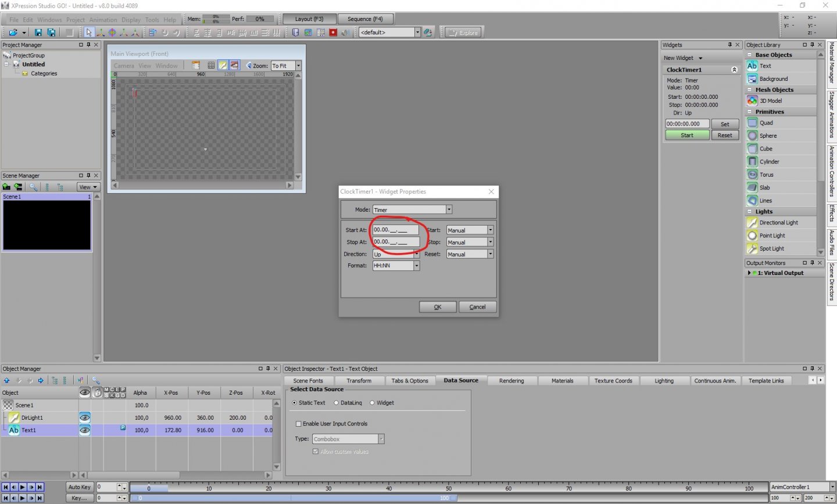Viewport: 837px width, 504px height.
Task: Open the Tabs & Options tab
Action: pyautogui.click(x=410, y=381)
